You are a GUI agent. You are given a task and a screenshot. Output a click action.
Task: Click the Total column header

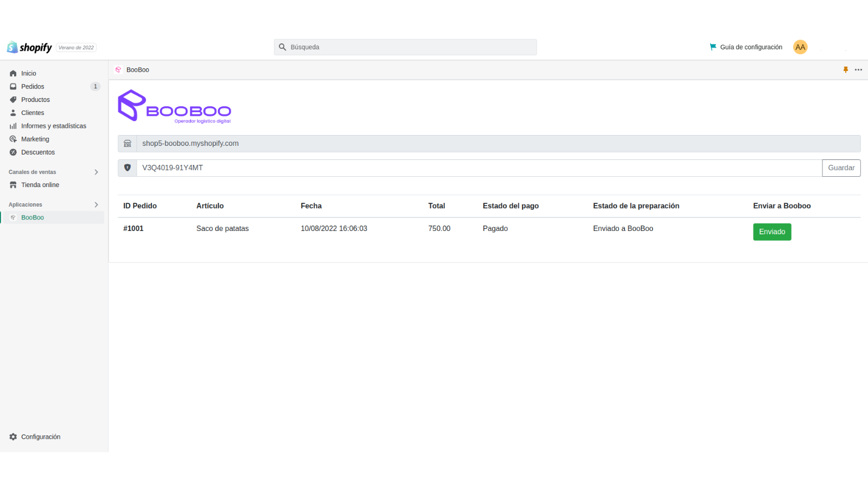pos(437,206)
